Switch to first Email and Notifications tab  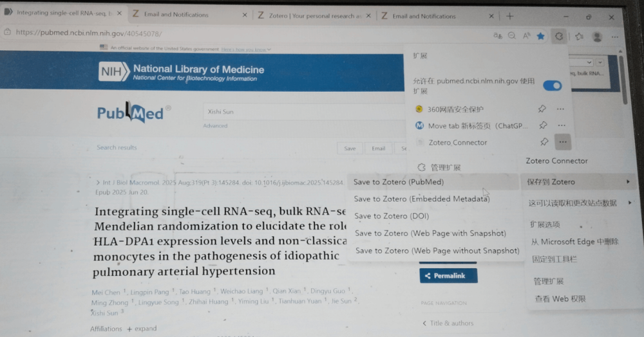[189, 14]
